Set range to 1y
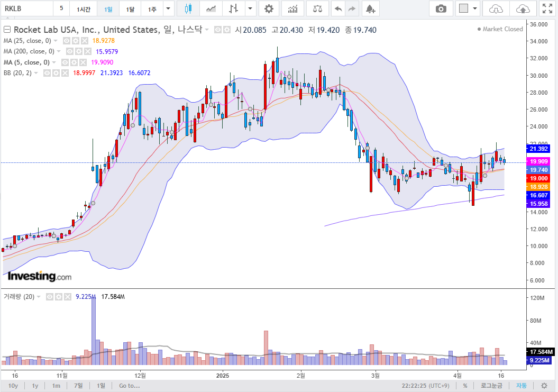 click(35, 386)
